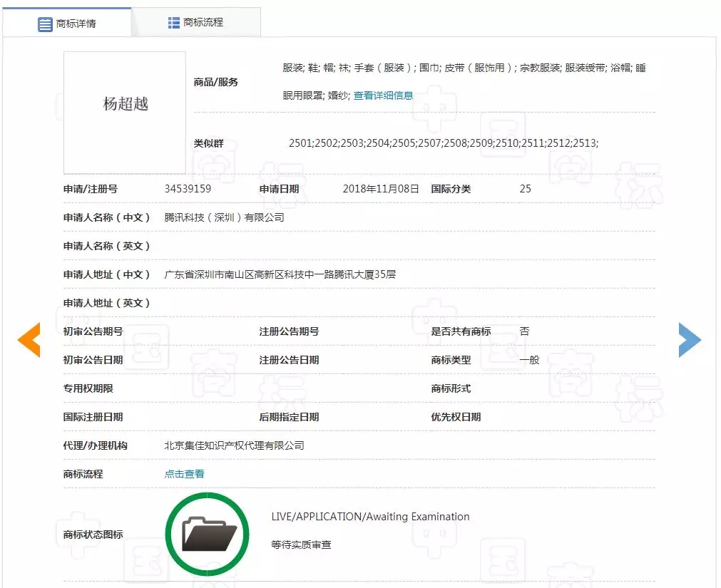Open the 查看详细信息 link

(x=383, y=94)
